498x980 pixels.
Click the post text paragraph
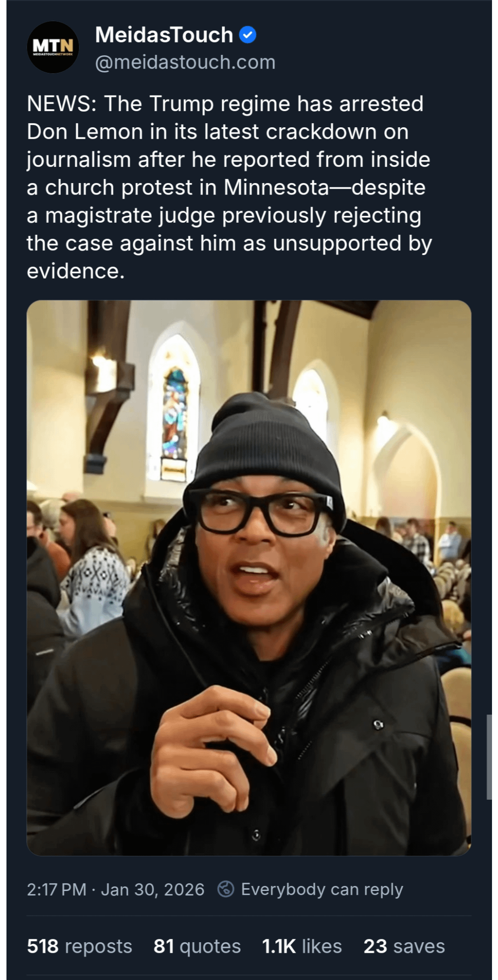click(x=229, y=187)
